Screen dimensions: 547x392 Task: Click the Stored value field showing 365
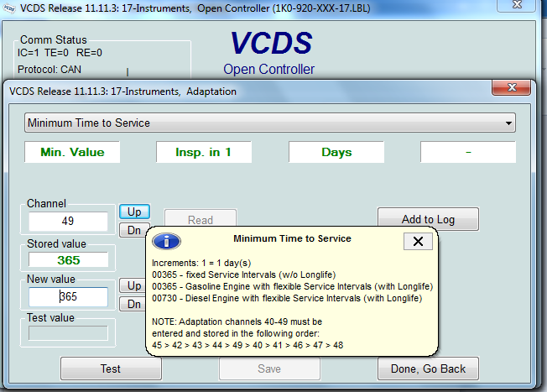click(x=68, y=260)
